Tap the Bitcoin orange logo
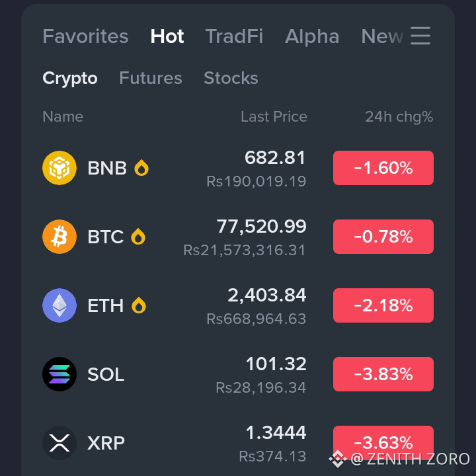Viewport: 476px width, 476px height. point(59,237)
